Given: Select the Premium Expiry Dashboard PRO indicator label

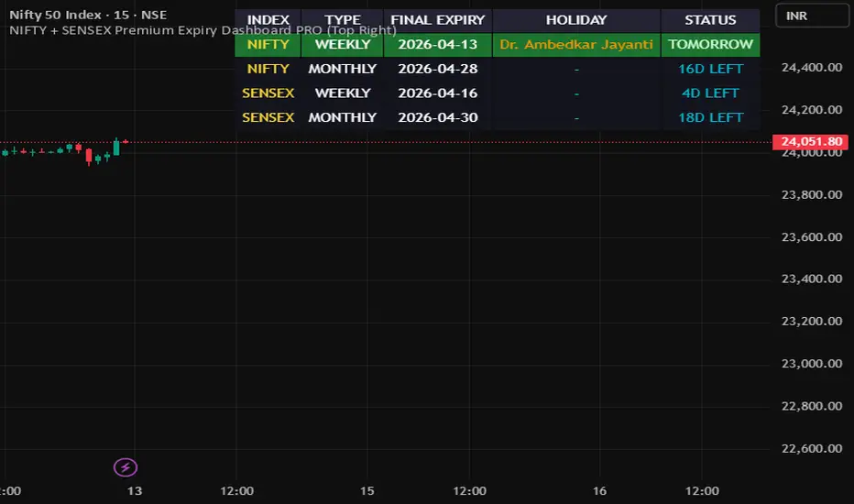Looking at the screenshot, I should [x=203, y=30].
